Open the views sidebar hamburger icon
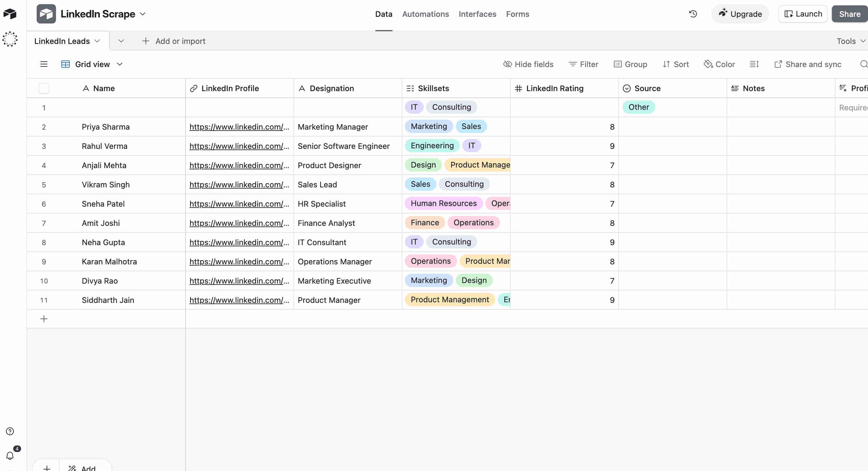The height and width of the screenshot is (471, 868). (44, 64)
